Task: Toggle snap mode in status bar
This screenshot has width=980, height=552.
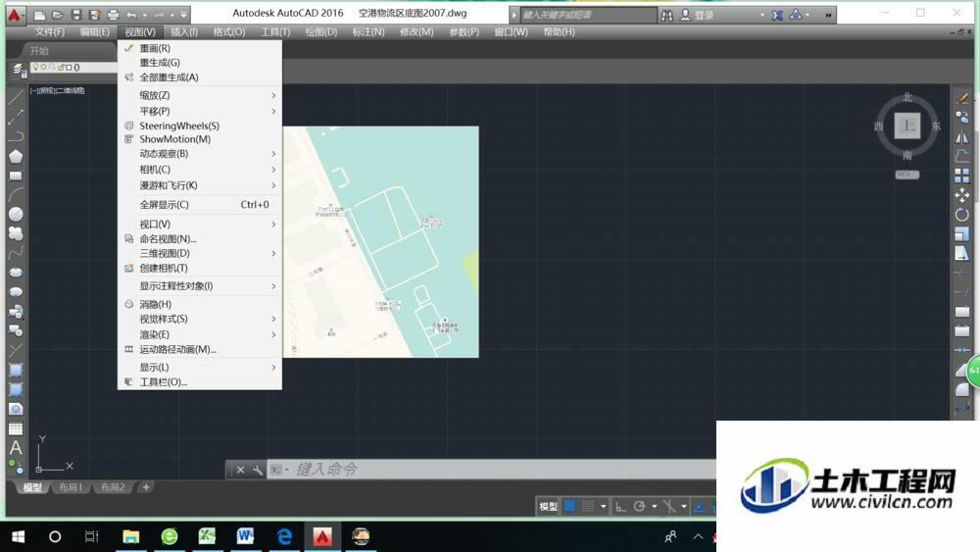Action: 588,506
